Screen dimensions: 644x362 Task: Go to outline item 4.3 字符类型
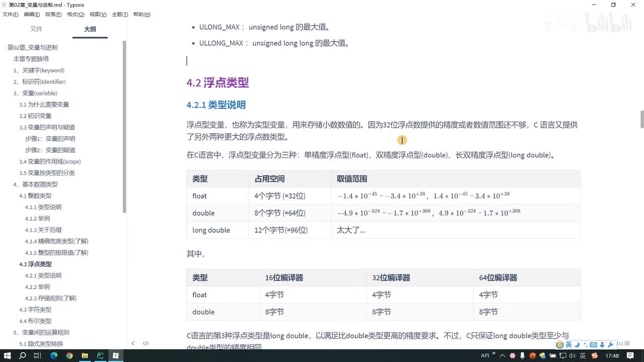35,310
